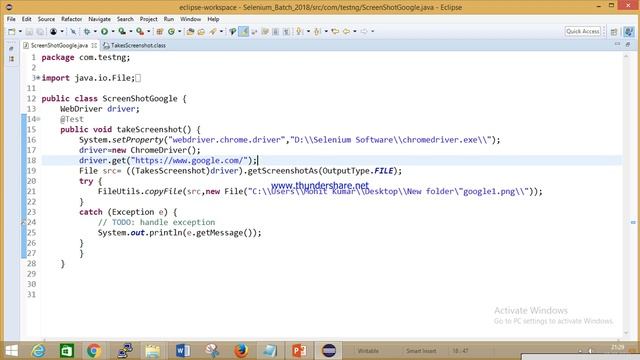Open the Window menu
Image resolution: width=640 pixels, height=360 pixels.
[191, 19]
